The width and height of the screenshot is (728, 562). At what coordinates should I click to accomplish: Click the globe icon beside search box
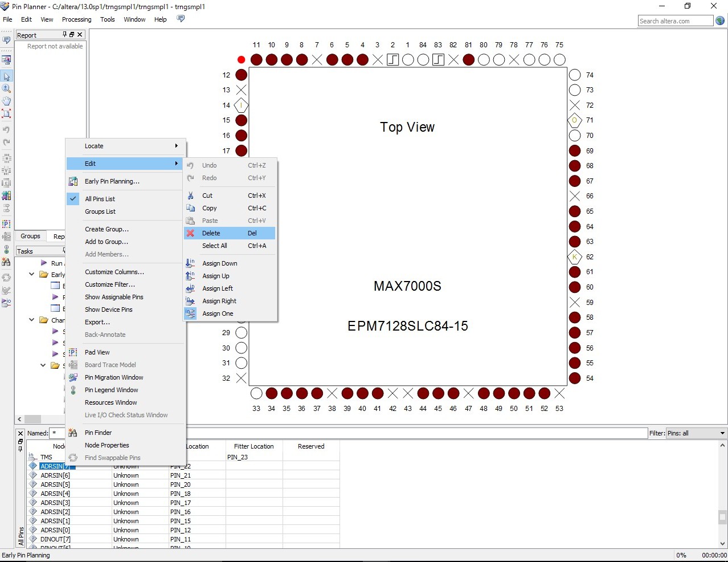pos(720,21)
